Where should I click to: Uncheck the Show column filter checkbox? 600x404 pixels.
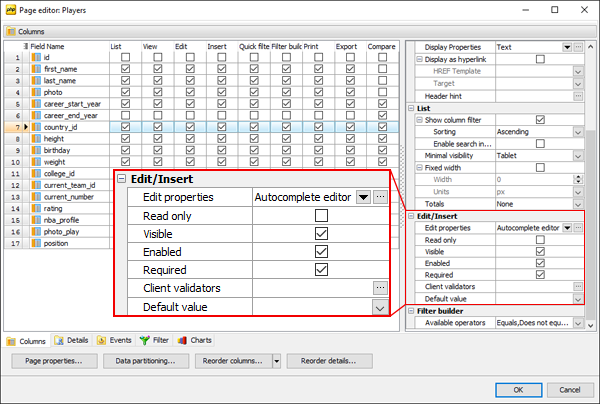coord(540,119)
